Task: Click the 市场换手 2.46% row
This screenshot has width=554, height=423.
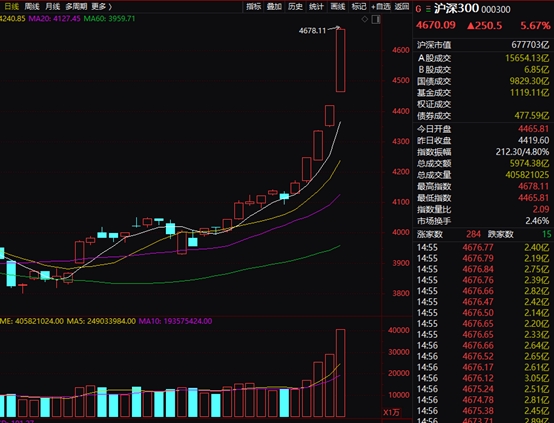Action: click(483, 221)
